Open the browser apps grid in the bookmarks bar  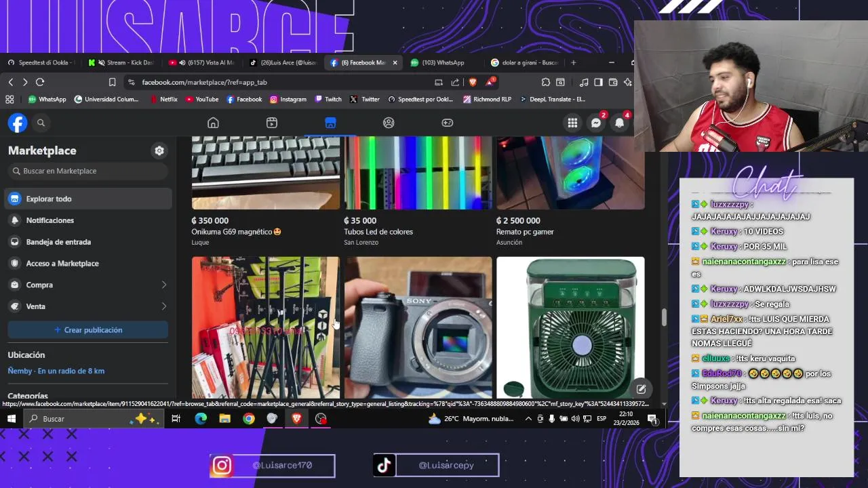9,99
